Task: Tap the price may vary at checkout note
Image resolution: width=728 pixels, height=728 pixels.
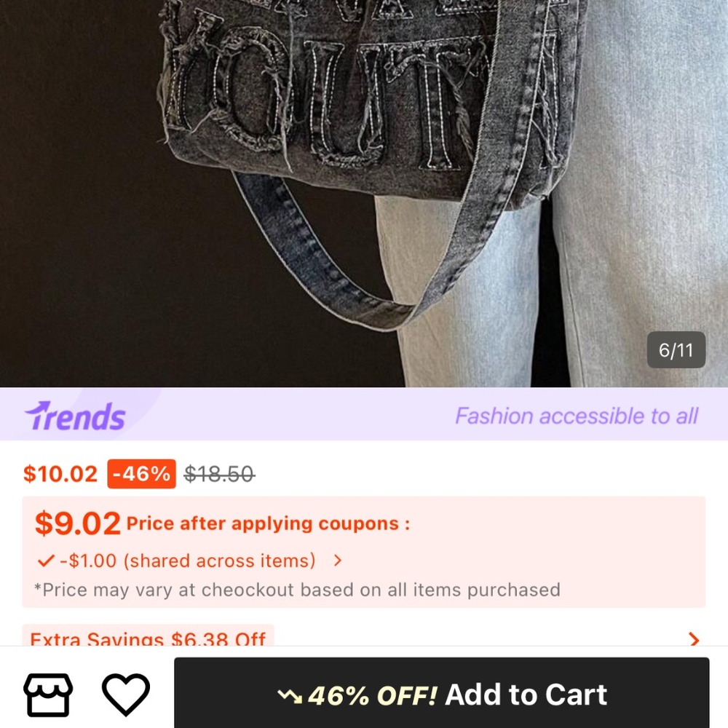Action: coord(297,590)
